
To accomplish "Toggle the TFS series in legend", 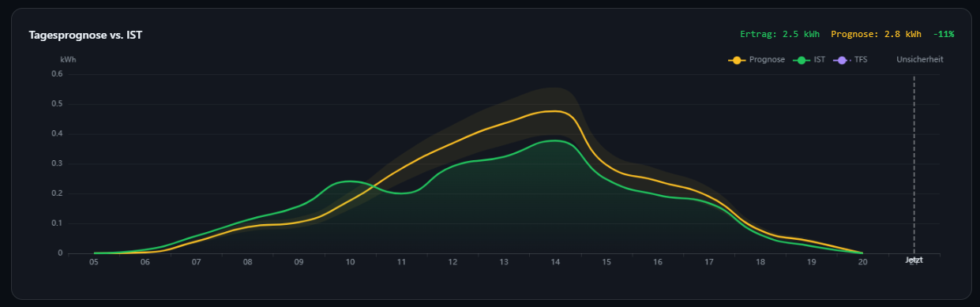I will point(850,59).
